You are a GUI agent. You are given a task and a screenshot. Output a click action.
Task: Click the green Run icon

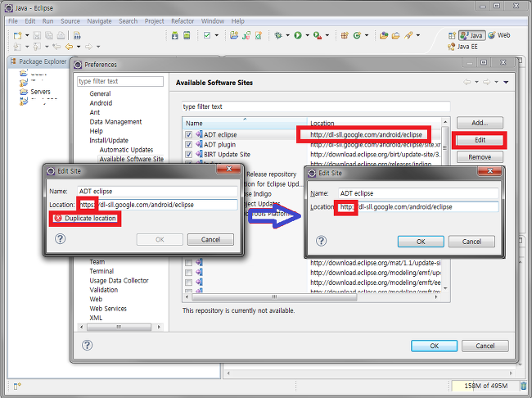(x=298, y=35)
